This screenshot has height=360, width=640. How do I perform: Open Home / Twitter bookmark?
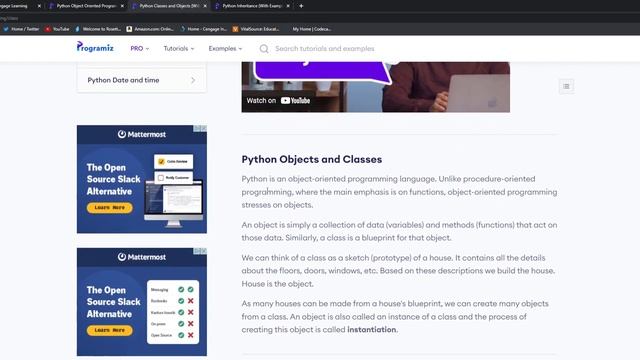coord(21,29)
